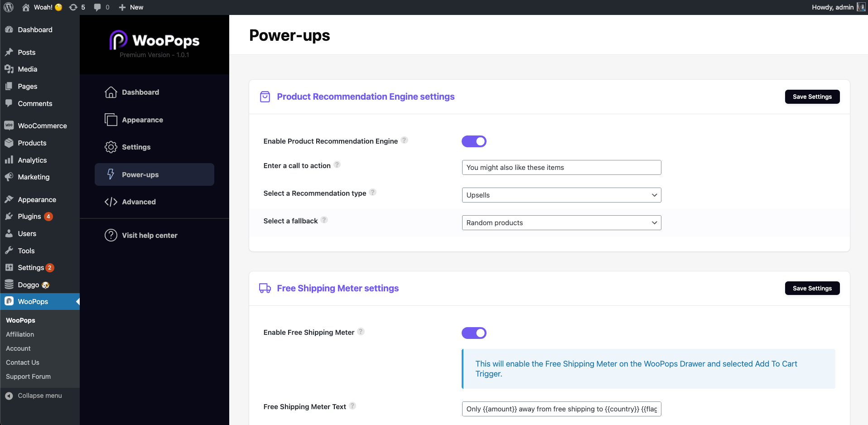Open WooCommerce in WordPress sidebar

40,126
